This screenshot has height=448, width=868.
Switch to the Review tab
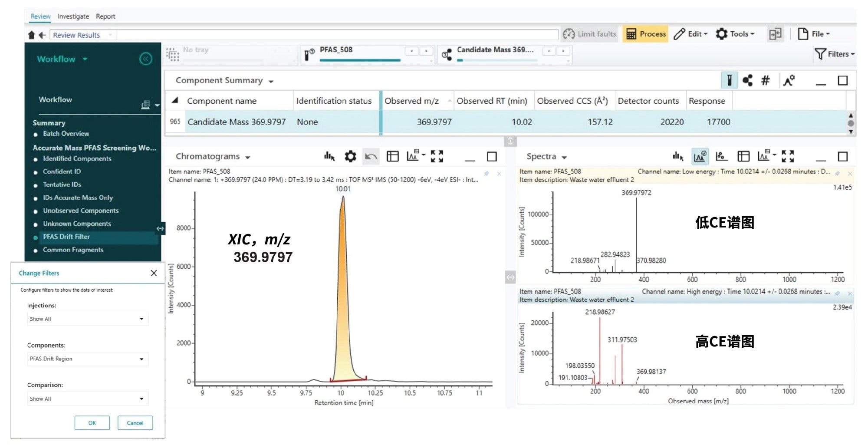[40, 16]
